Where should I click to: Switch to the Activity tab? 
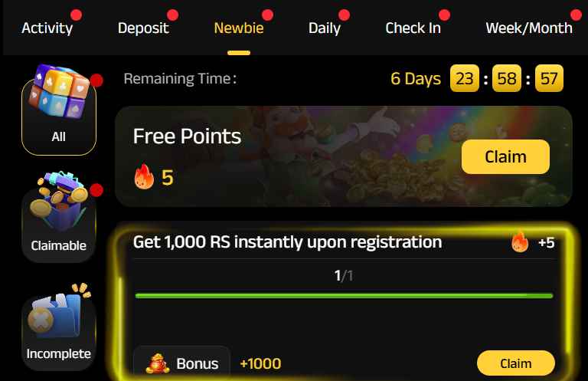[x=47, y=28]
